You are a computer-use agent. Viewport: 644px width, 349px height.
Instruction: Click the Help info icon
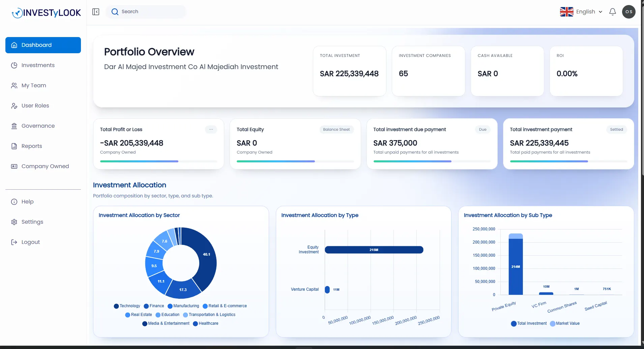(x=14, y=202)
